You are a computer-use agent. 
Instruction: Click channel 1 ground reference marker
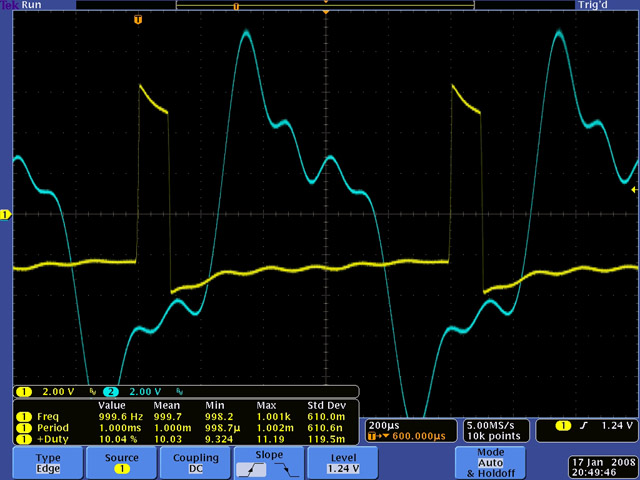click(x=5, y=215)
